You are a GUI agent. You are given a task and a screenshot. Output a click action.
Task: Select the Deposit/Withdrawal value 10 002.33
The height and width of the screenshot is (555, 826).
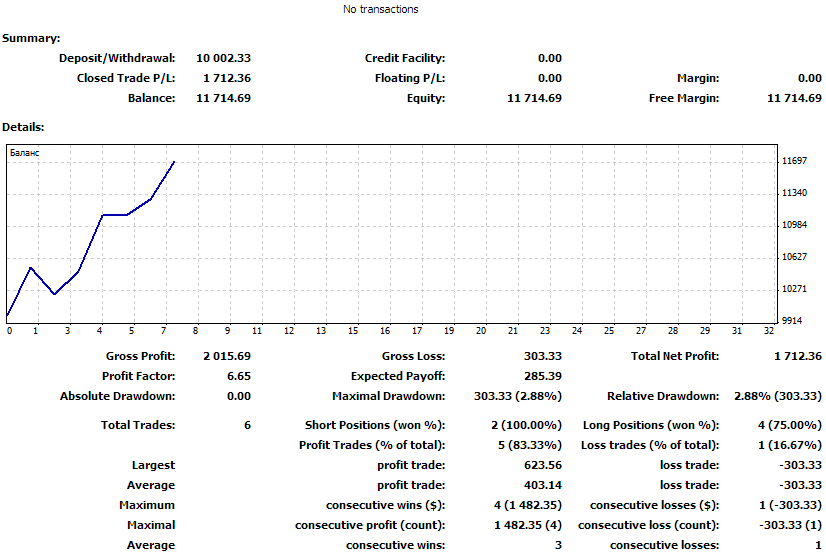223,59
